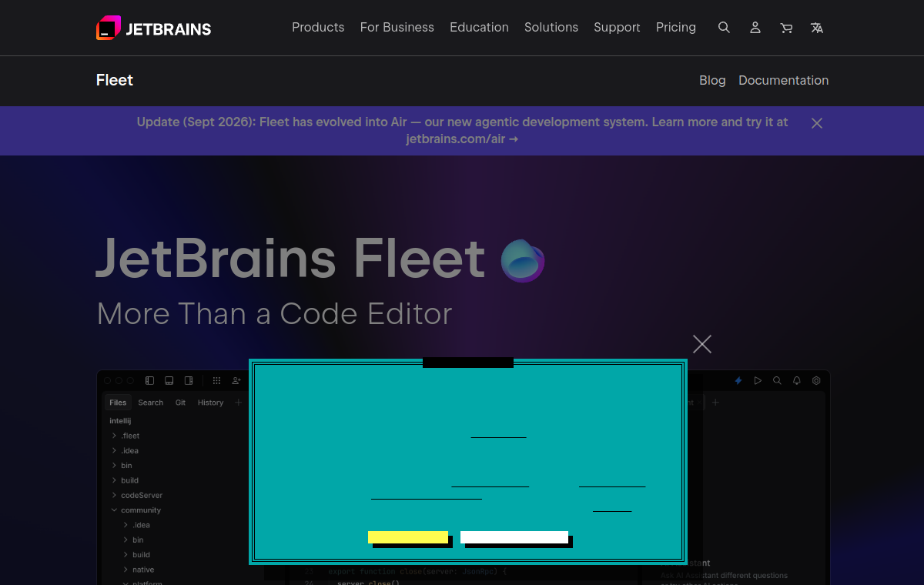
Task: Click the JetBrains logo
Action: (x=153, y=28)
